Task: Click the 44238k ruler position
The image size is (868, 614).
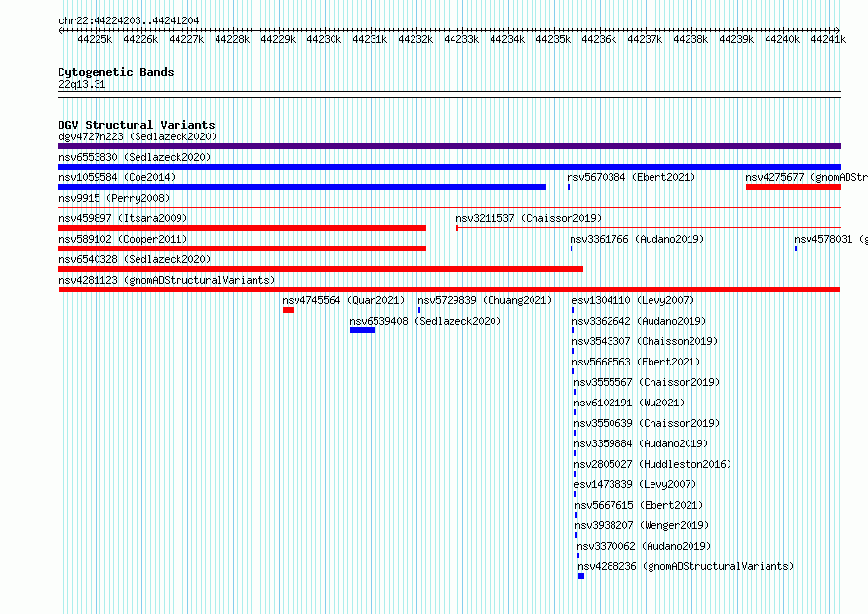Action: coord(690,39)
